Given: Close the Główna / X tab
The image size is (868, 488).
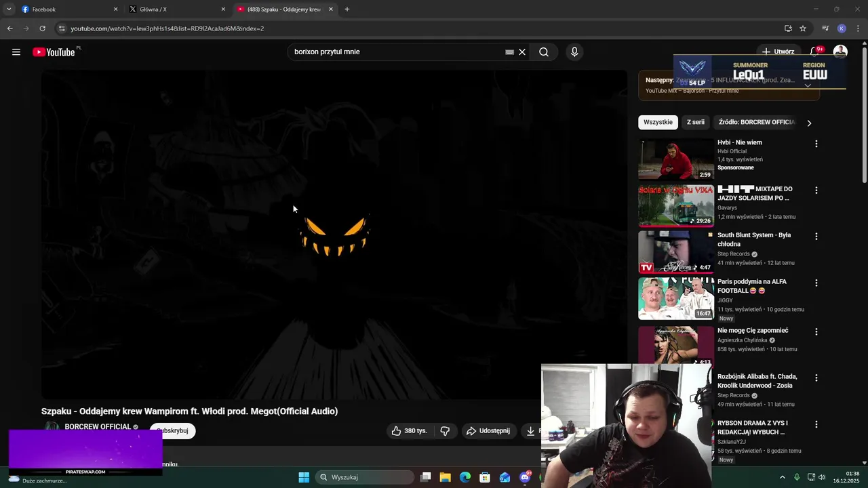Looking at the screenshot, I should [223, 9].
